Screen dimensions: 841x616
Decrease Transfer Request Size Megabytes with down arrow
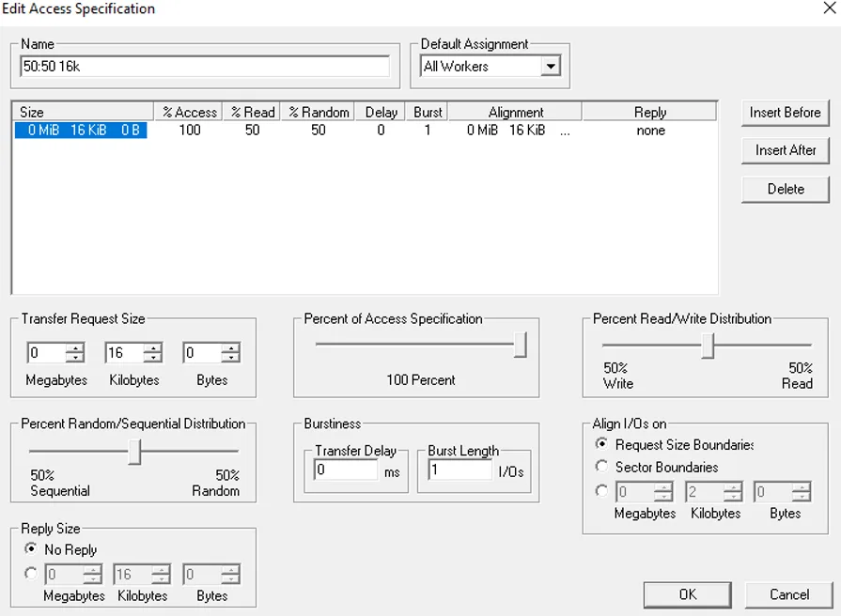[75, 358]
